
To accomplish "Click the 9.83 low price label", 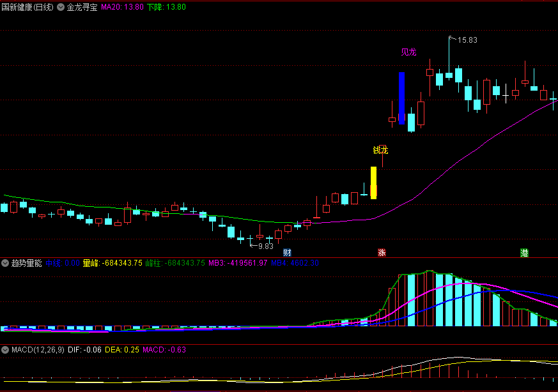I will coord(266,246).
